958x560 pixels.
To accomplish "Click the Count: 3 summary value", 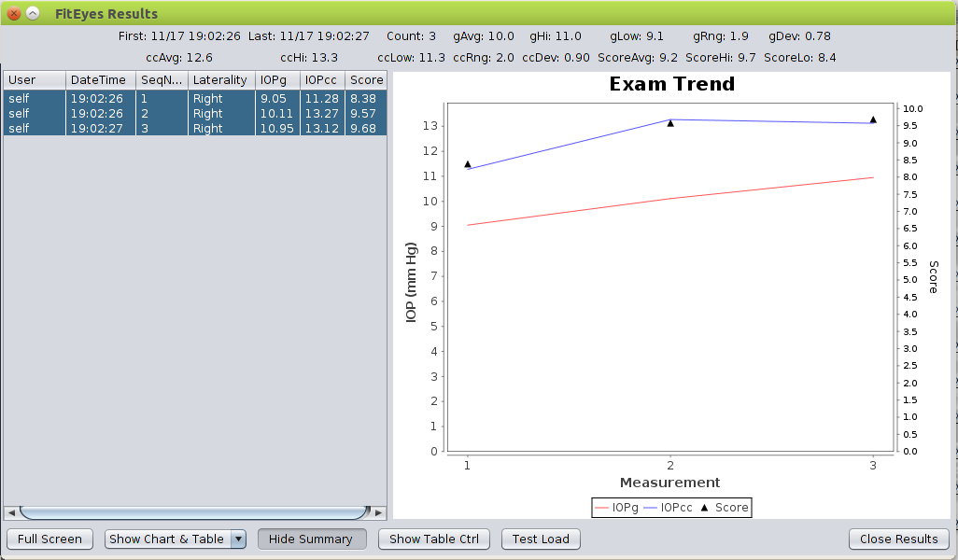I will [411, 36].
